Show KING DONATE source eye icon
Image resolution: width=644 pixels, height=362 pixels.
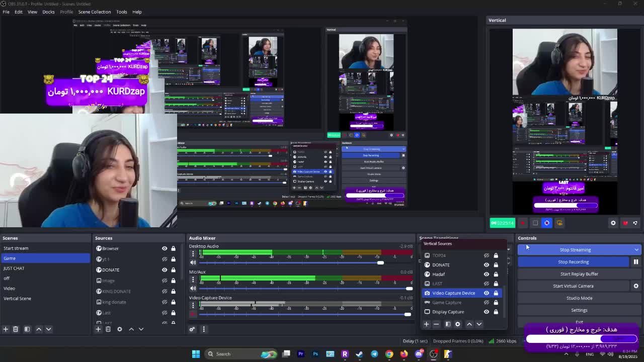pyautogui.click(x=165, y=291)
